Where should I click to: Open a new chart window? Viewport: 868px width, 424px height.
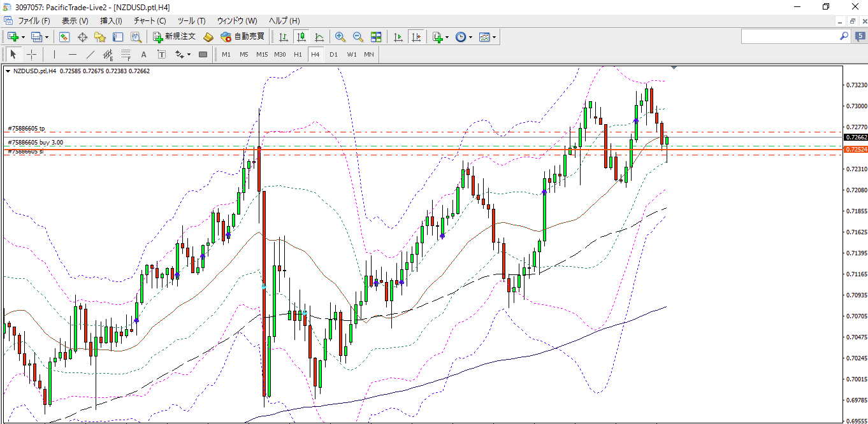pos(13,37)
